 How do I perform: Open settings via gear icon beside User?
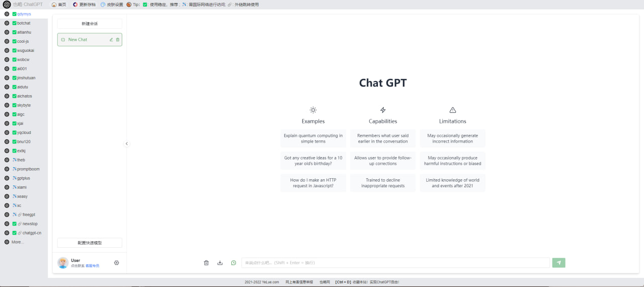tap(117, 263)
